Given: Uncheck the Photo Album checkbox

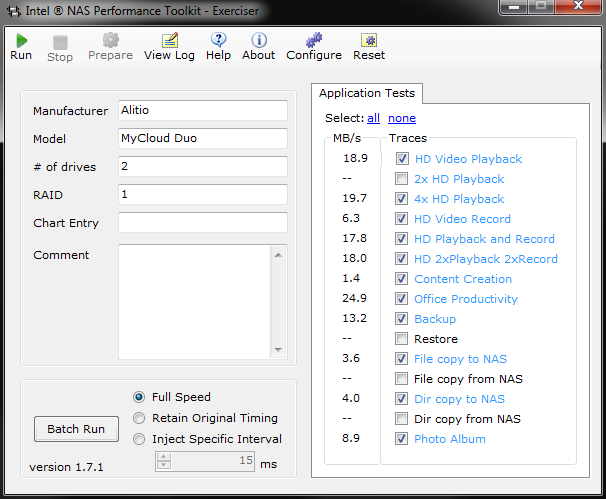Looking at the screenshot, I should [x=401, y=439].
